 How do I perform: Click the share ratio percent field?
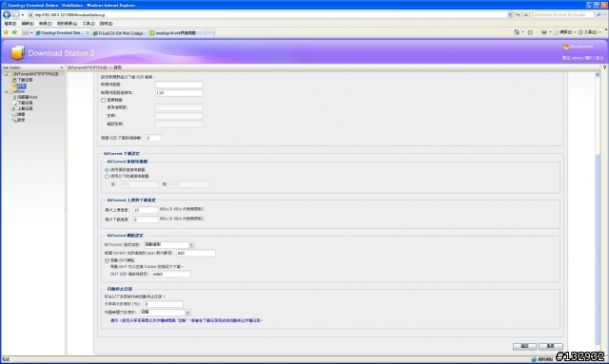pos(163,304)
